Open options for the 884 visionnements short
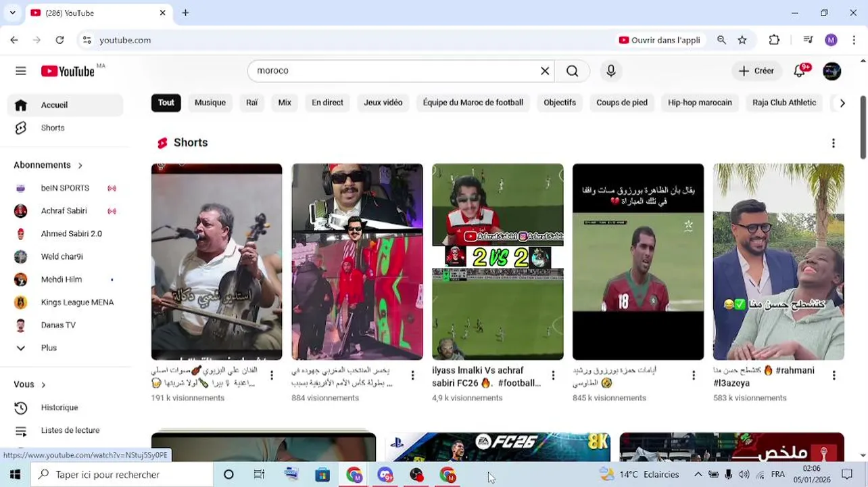The width and height of the screenshot is (868, 487). (x=412, y=375)
